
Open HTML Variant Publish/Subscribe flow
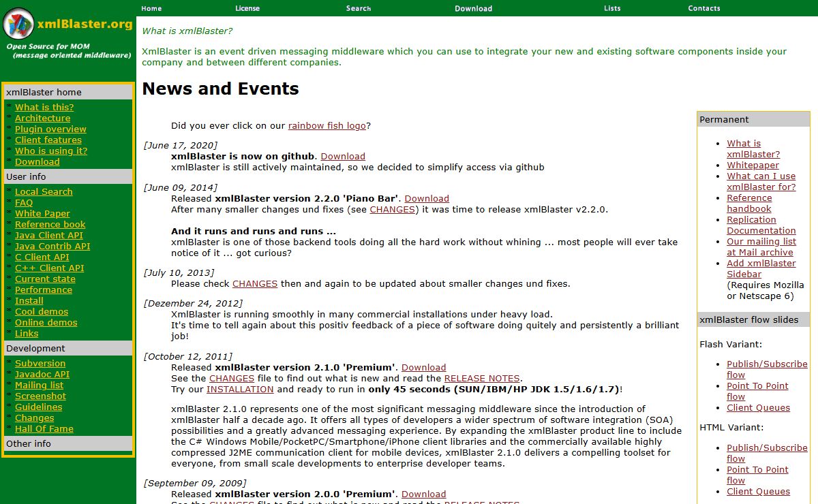pyautogui.click(x=767, y=453)
